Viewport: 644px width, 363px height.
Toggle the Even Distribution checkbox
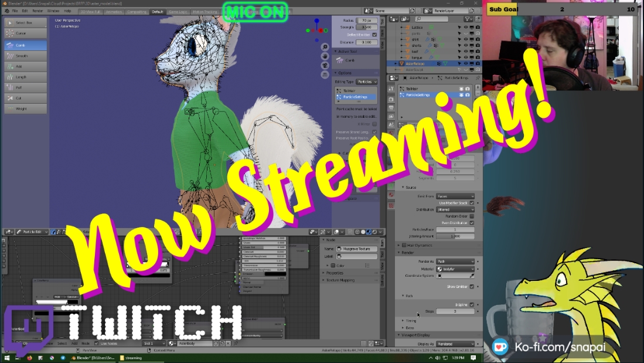[x=472, y=222]
